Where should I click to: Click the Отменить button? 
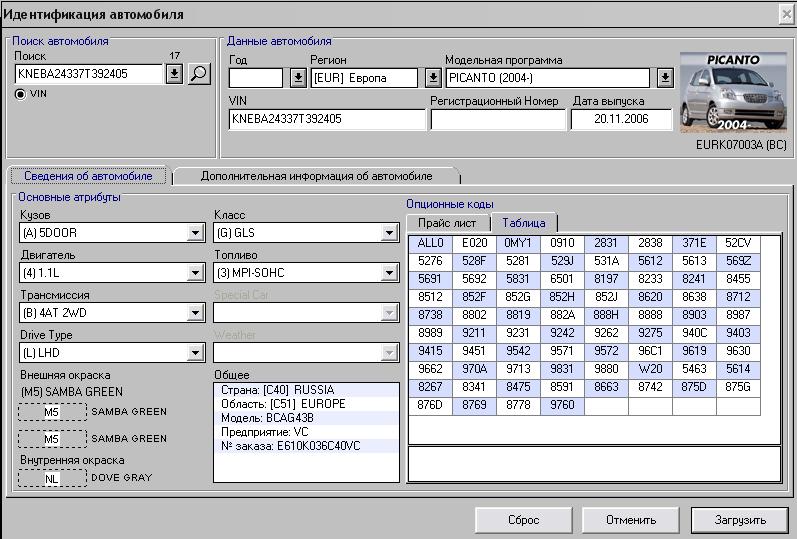click(630, 520)
